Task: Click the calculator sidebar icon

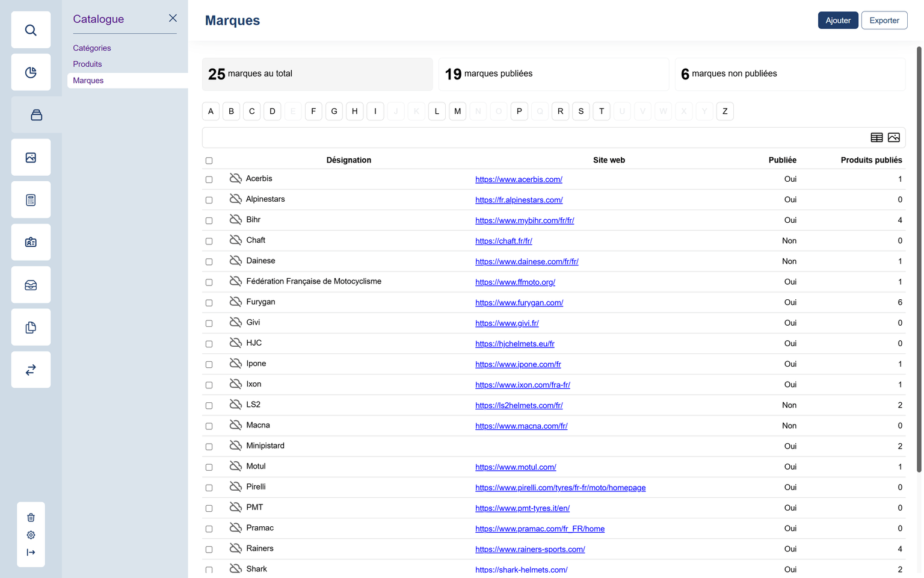Action: pos(31,200)
